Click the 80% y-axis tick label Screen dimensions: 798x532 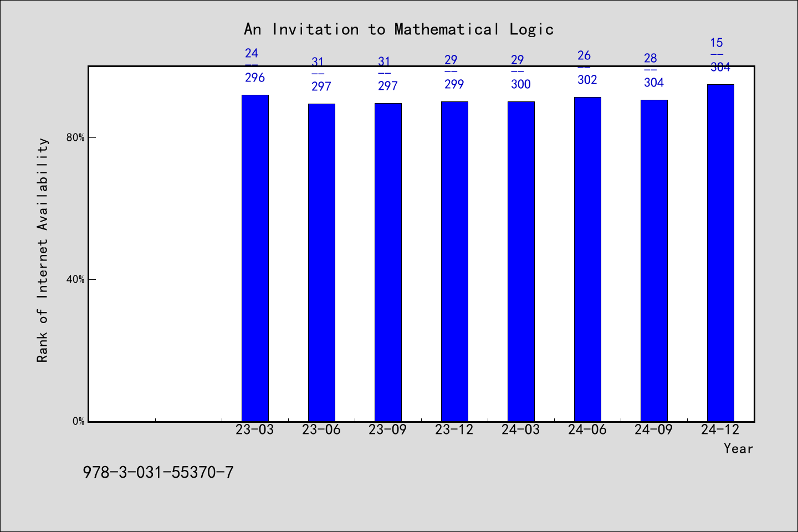(75, 138)
